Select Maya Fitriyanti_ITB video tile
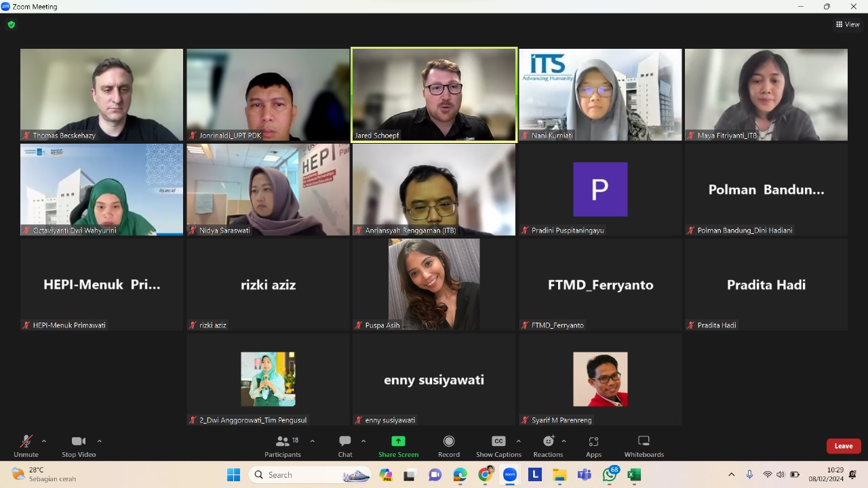The image size is (868, 488). pyautogui.click(x=766, y=95)
